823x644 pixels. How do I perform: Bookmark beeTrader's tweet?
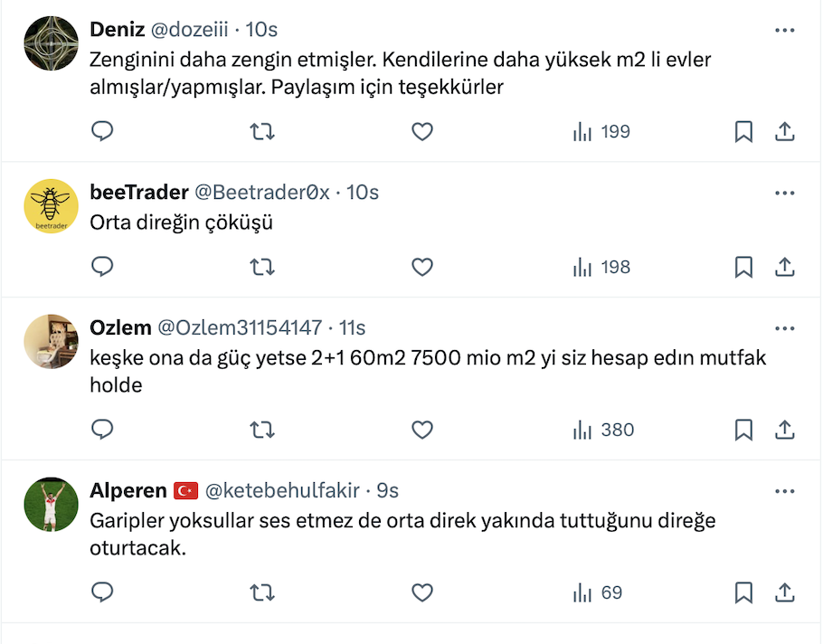coord(743,268)
